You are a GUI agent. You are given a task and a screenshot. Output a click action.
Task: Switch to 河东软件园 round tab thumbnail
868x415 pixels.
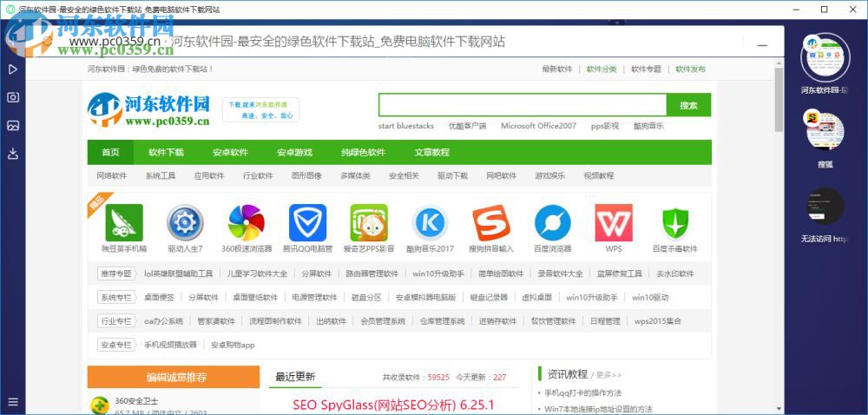coord(825,57)
